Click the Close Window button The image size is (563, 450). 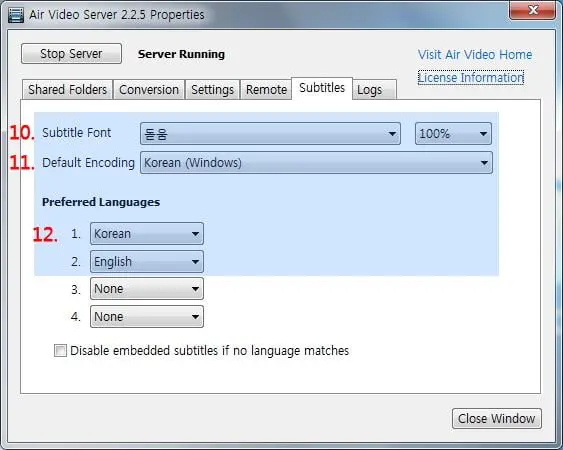tap(497, 418)
